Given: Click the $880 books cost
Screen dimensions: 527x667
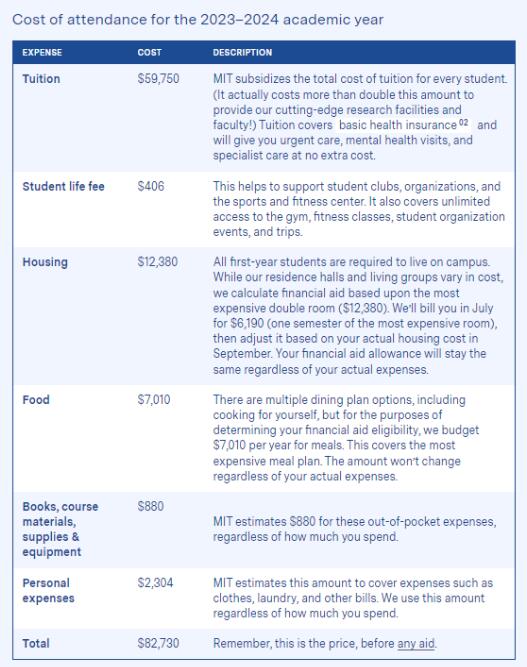Looking at the screenshot, I should click(151, 507).
